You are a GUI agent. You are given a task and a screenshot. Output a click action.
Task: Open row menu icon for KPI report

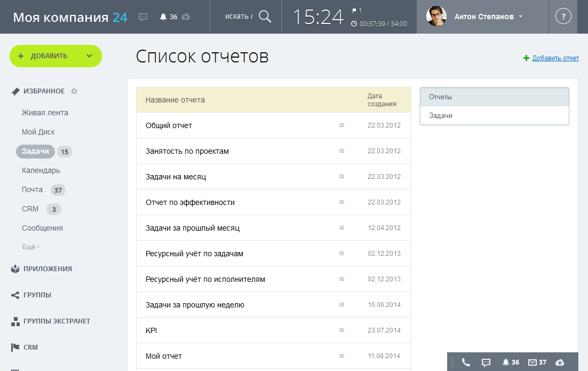point(341,330)
